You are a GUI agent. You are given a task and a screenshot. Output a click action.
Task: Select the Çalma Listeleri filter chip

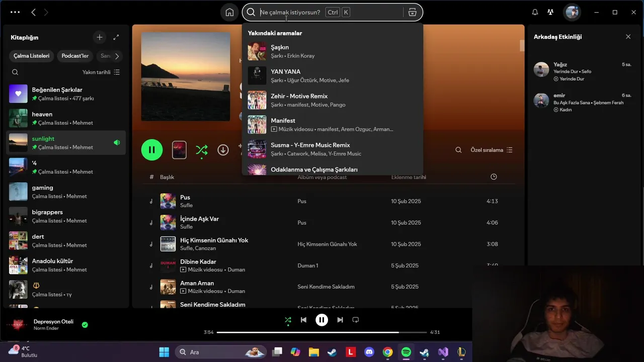(31, 56)
